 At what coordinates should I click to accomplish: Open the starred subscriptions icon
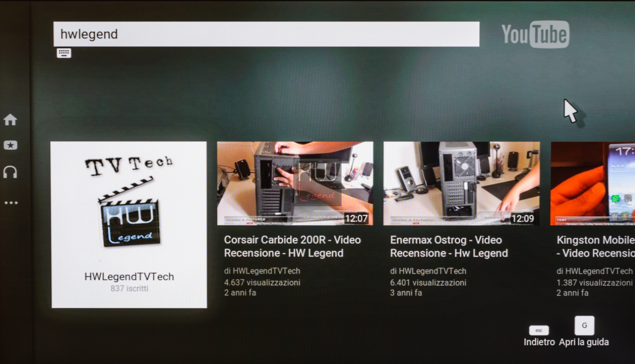click(10, 145)
